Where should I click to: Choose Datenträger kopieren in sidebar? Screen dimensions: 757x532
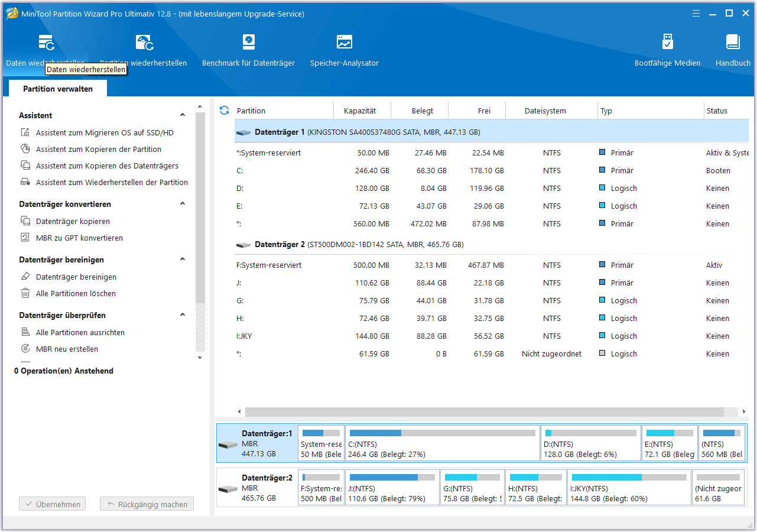click(73, 222)
